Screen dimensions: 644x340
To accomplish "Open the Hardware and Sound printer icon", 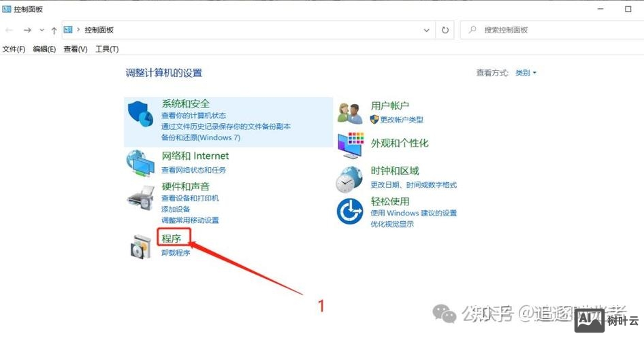I will click(x=141, y=198).
